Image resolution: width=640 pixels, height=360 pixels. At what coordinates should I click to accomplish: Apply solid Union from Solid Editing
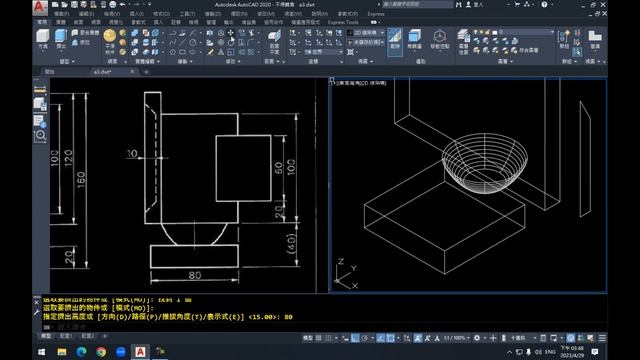(x=135, y=33)
